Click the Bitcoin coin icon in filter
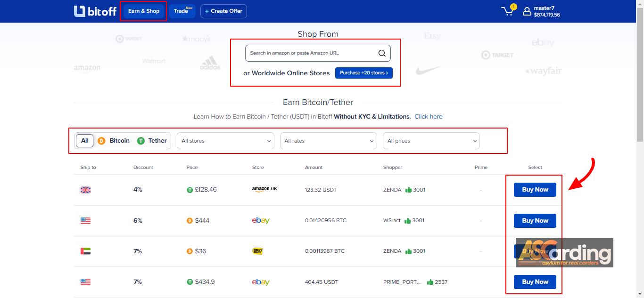The height and width of the screenshot is (298, 644). tap(101, 141)
